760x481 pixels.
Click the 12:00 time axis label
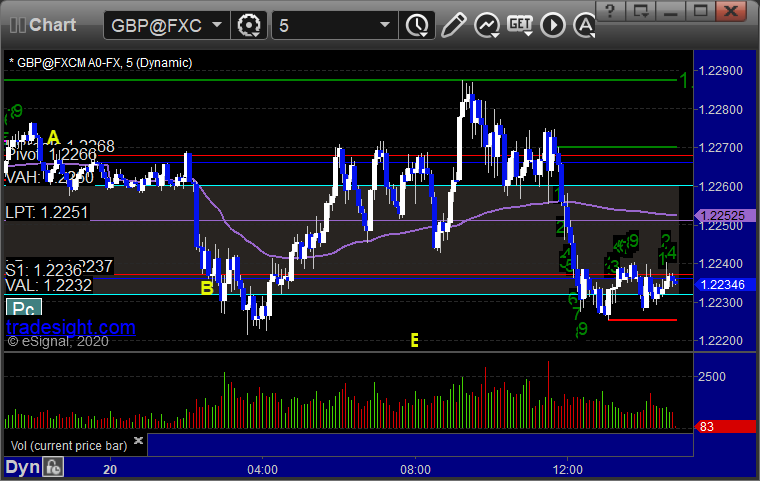[568, 469]
